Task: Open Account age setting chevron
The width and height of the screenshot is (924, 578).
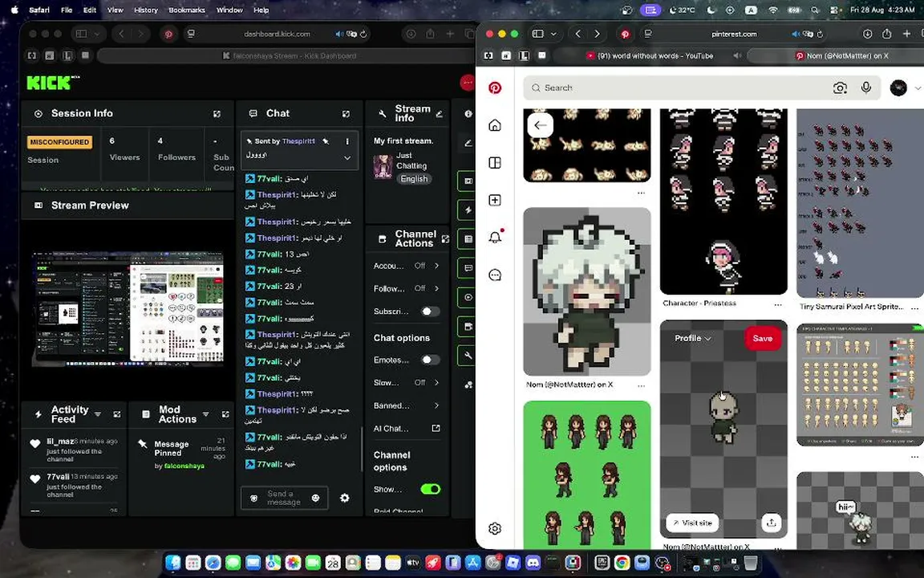Action: point(436,266)
